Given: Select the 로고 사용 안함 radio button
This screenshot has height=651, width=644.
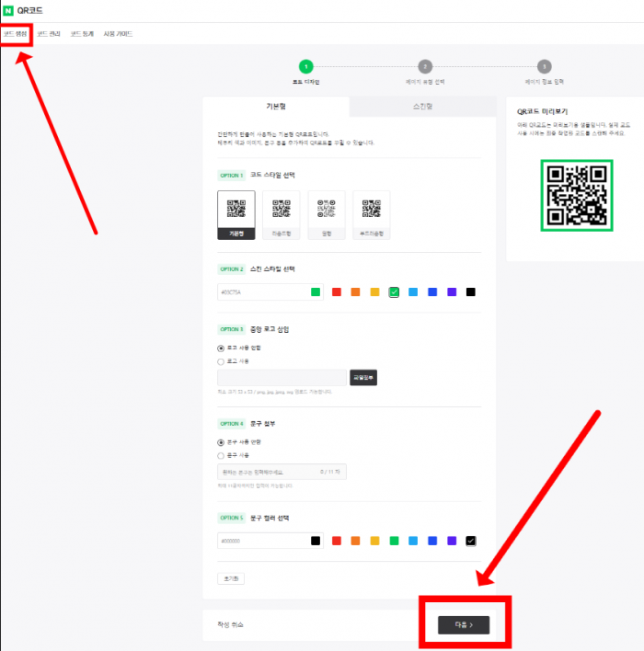Looking at the screenshot, I should pyautogui.click(x=222, y=348).
